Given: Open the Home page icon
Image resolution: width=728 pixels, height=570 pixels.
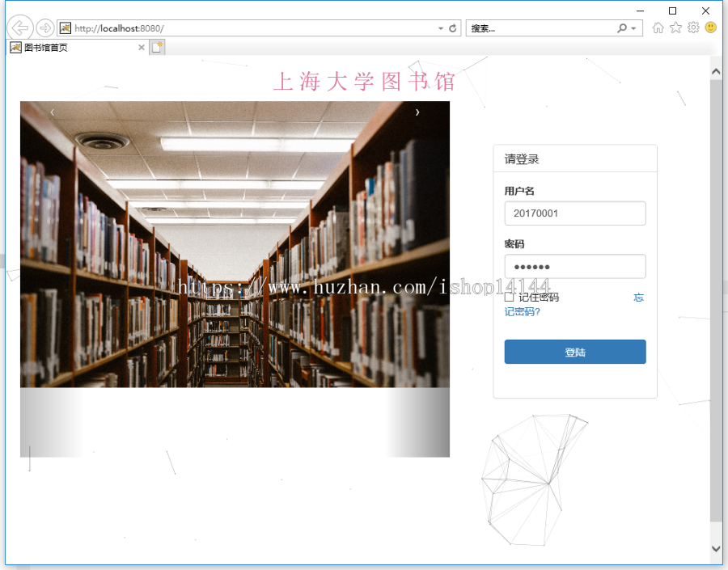Looking at the screenshot, I should click(658, 27).
